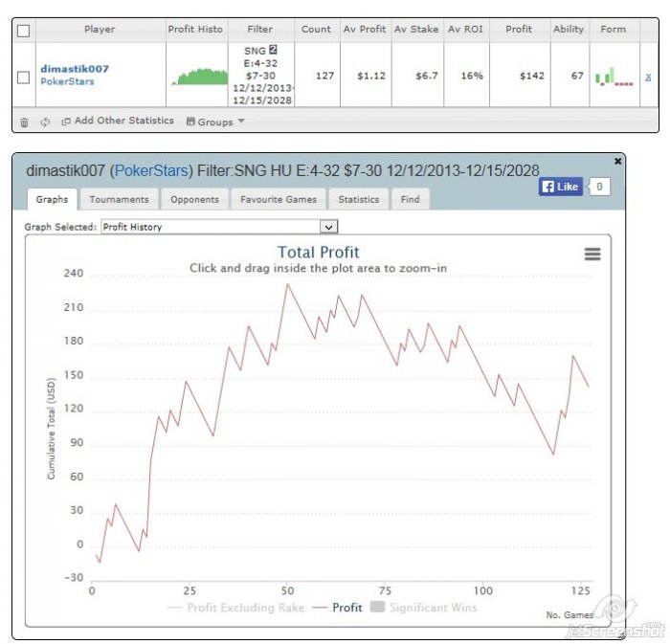Switch to the Graphs tab
Viewport: 670px width, 644px height.
52,199
